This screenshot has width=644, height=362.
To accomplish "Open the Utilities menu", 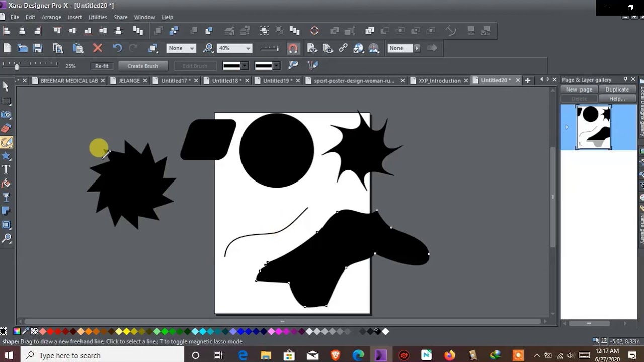I will 98,17.
